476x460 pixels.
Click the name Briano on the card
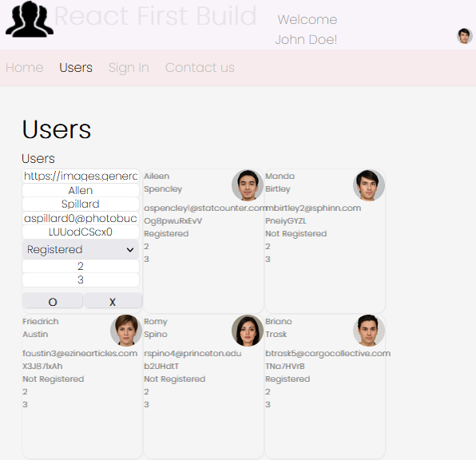pyautogui.click(x=279, y=321)
